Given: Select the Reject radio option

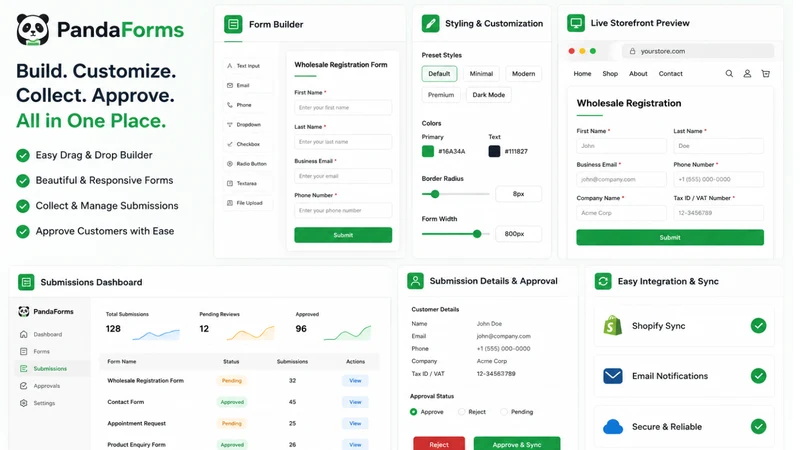Looking at the screenshot, I should point(462,412).
